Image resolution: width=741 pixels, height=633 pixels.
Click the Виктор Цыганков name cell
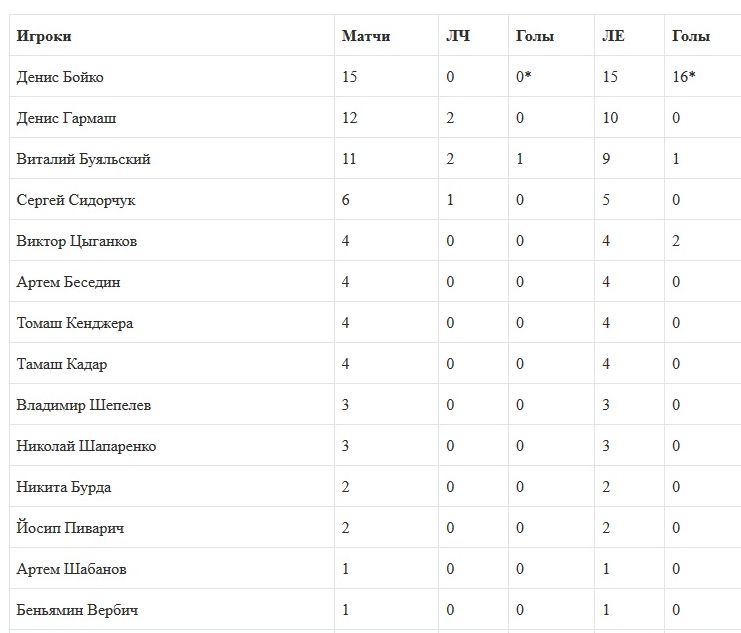[77, 241]
